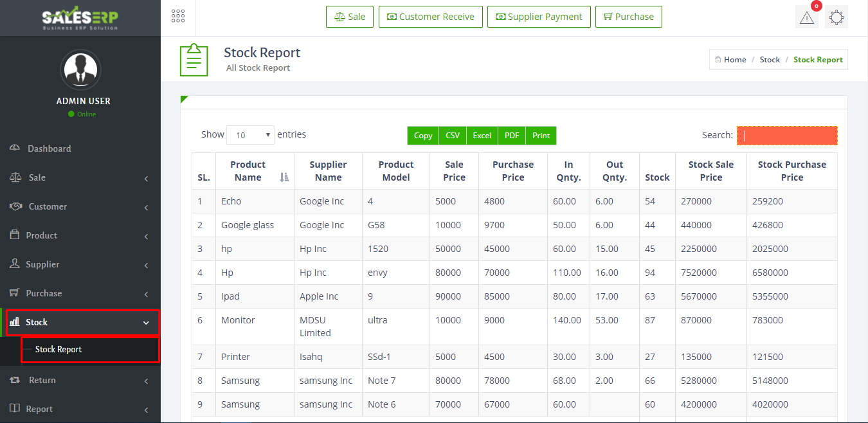Click the admin user avatar
The width and height of the screenshot is (868, 423).
click(80, 69)
